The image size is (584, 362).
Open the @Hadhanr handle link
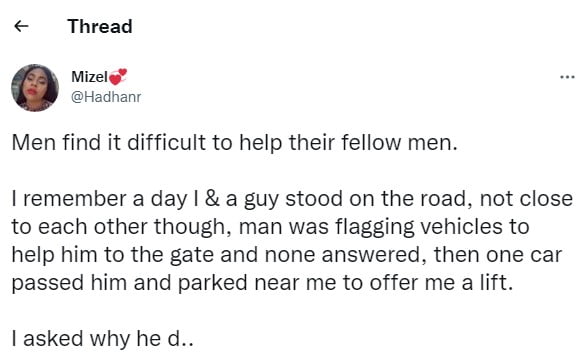106,97
